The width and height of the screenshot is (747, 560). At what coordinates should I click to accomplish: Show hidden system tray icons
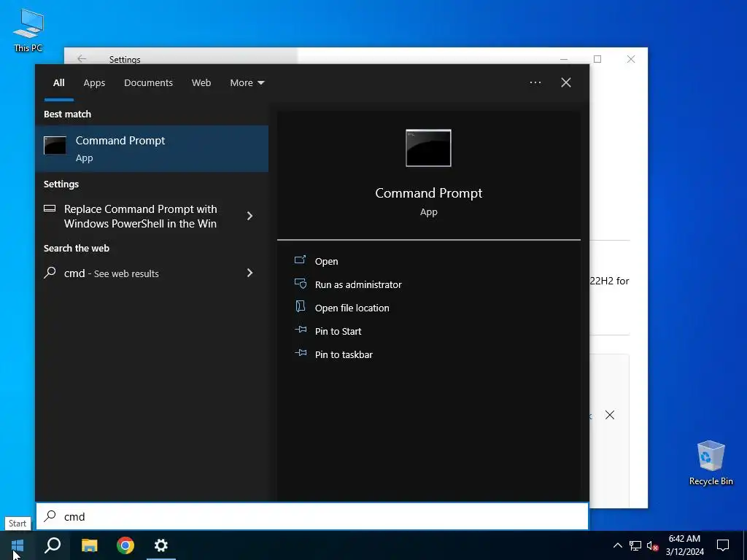pos(617,545)
